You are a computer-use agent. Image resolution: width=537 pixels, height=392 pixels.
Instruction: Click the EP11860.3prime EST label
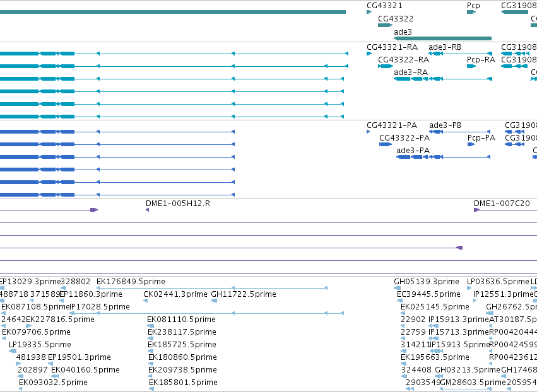click(90, 294)
